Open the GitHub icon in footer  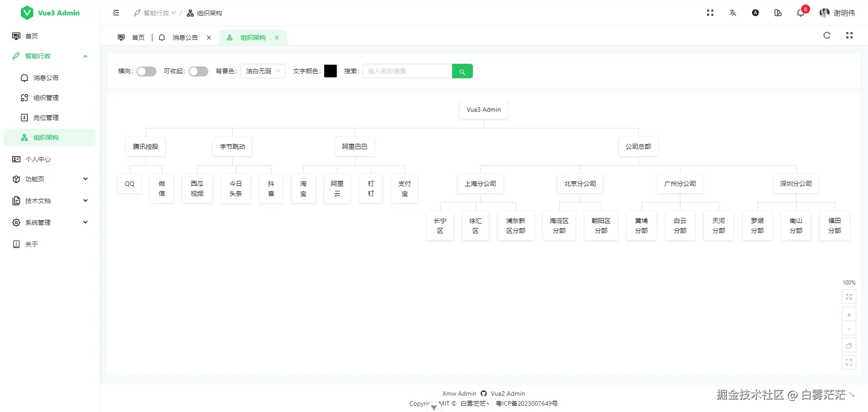[484, 393]
